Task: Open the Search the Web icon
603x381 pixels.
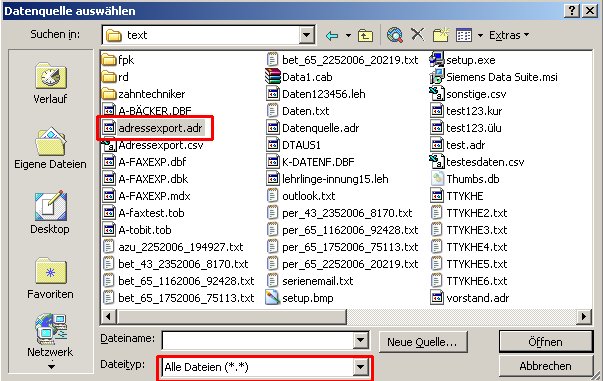Action: pyautogui.click(x=395, y=35)
